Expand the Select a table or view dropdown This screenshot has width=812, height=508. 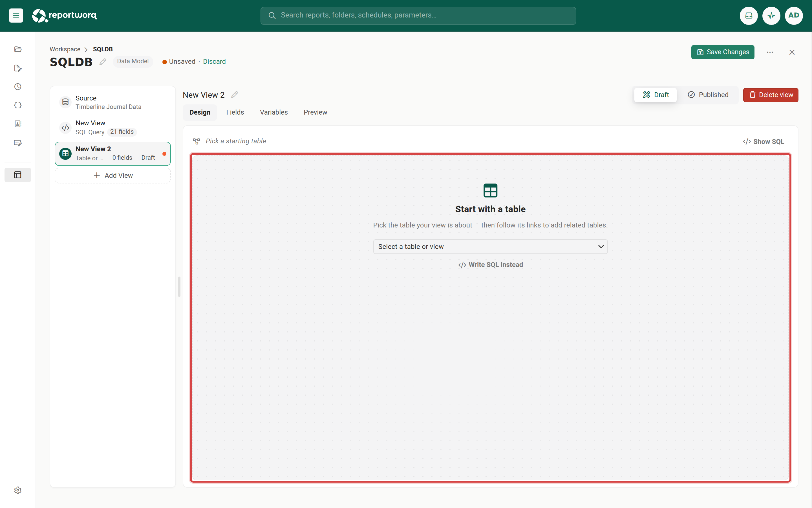[490, 247]
